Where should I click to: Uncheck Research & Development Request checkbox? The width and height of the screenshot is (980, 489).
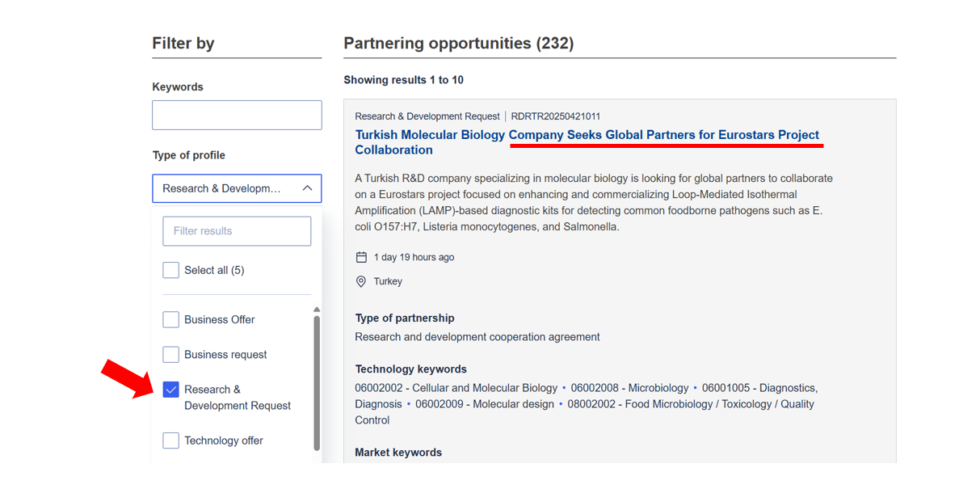170,390
